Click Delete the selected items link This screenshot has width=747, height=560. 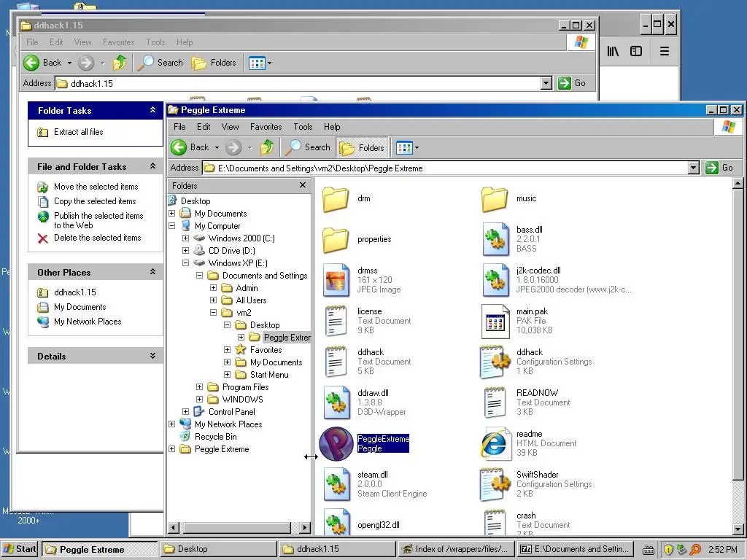click(97, 238)
